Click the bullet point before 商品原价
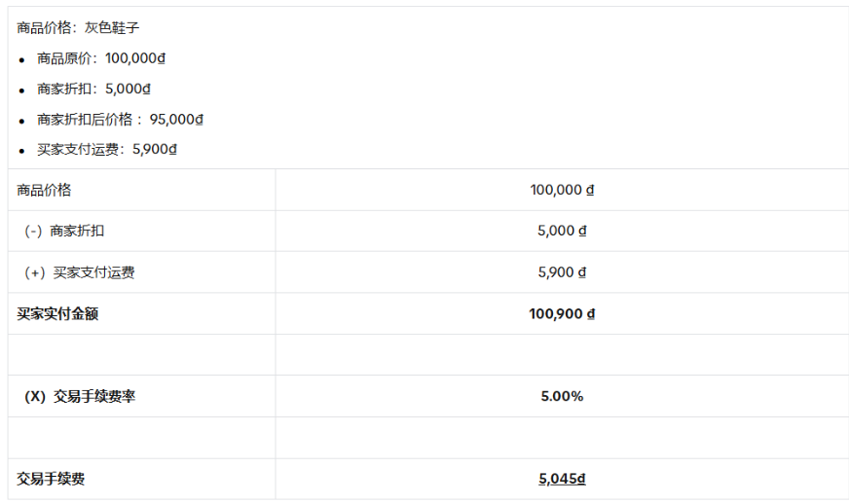This screenshot has height=504, width=849. [x=21, y=59]
